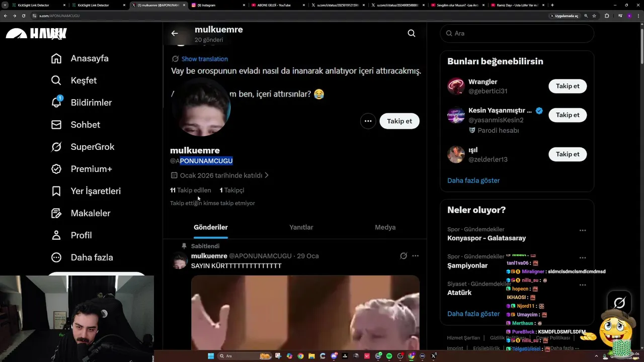Open new browser tab plus button
This screenshot has height=362, width=644.
tap(552, 5)
